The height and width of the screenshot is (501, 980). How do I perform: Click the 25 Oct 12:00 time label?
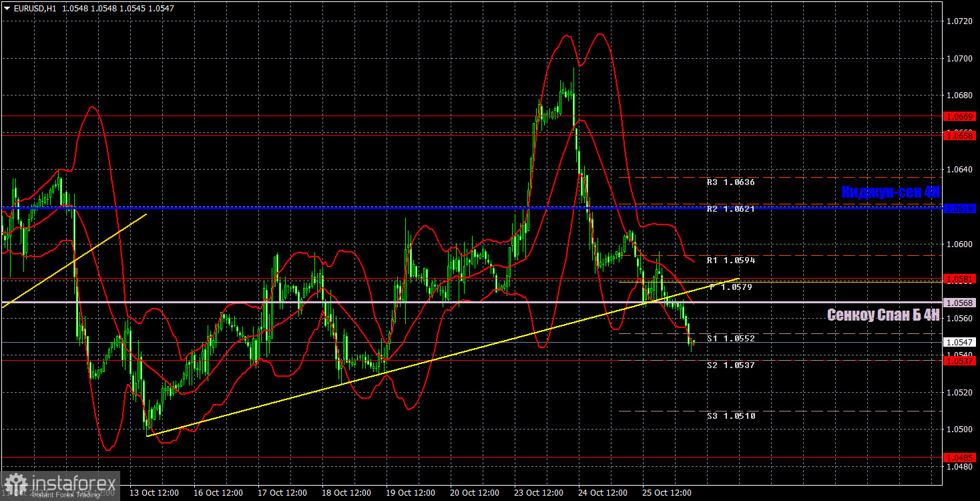668,493
